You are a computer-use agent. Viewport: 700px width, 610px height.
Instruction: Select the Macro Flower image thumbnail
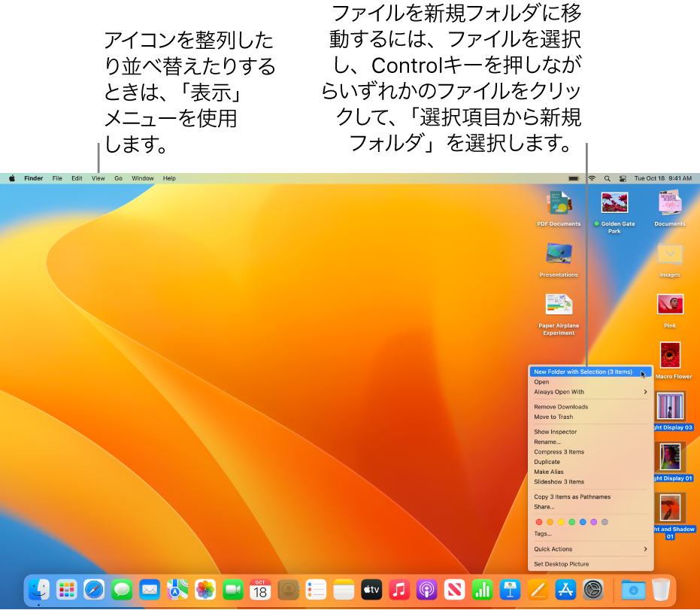669,355
